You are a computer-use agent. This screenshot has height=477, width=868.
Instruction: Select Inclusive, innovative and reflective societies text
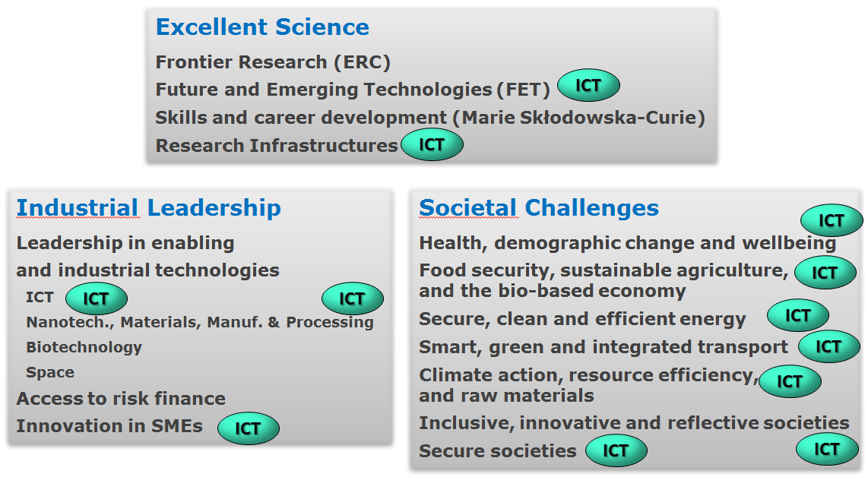pyautogui.click(x=635, y=423)
